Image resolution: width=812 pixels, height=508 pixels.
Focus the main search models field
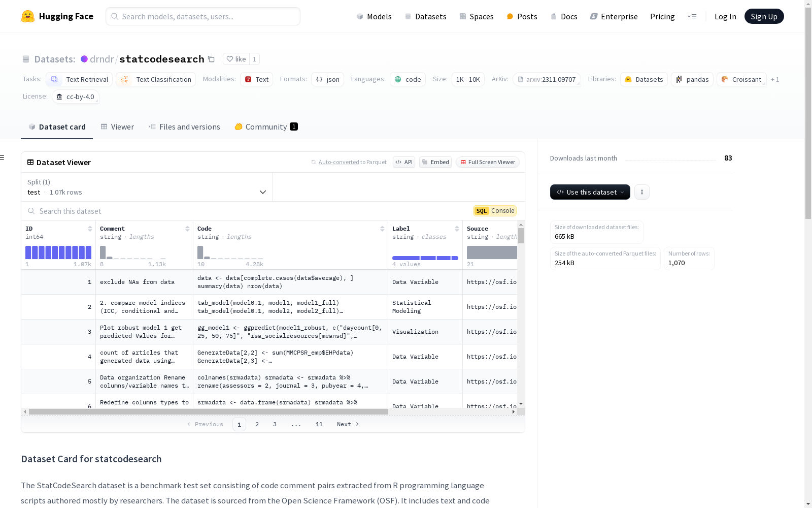(203, 16)
